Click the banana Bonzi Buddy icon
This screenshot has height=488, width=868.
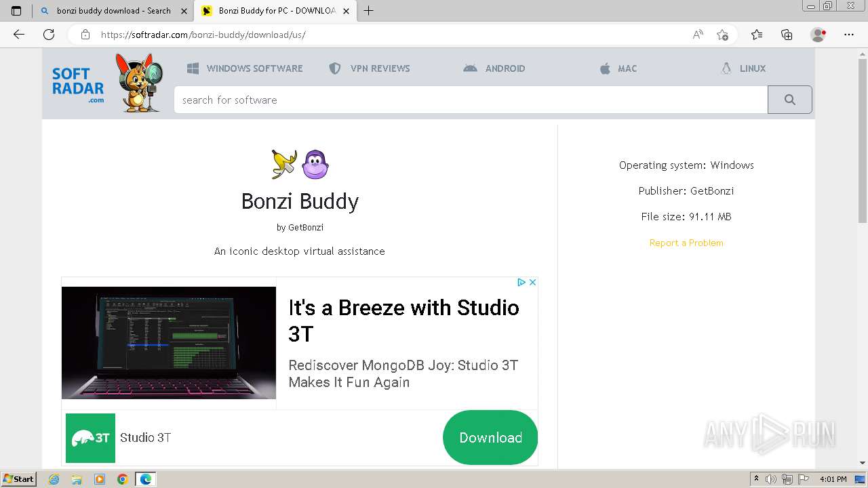click(284, 164)
